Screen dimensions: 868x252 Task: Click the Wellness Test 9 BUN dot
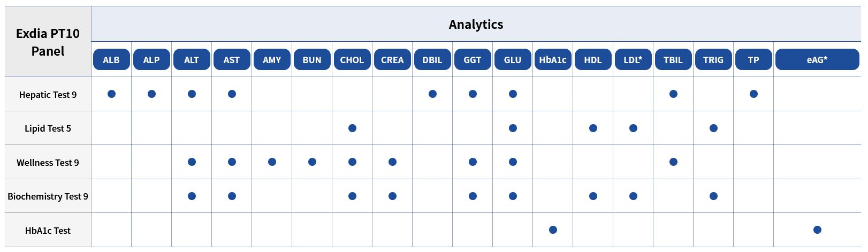tap(312, 162)
